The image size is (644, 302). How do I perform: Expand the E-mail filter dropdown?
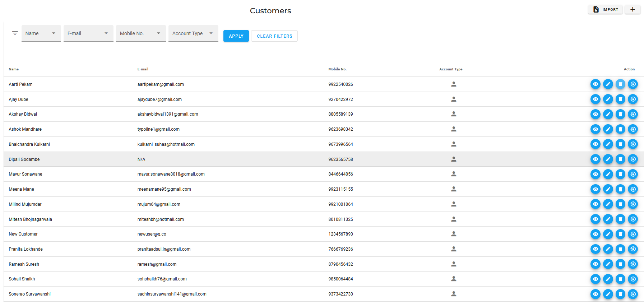[x=88, y=33]
